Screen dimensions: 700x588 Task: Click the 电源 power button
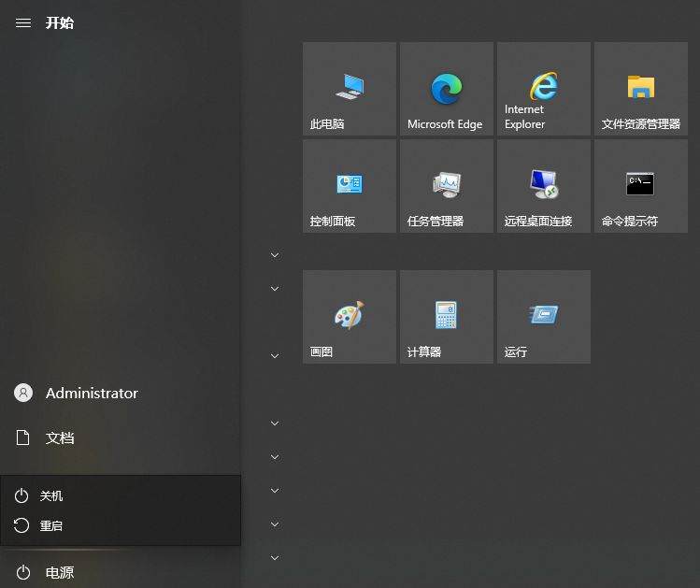tap(121, 572)
